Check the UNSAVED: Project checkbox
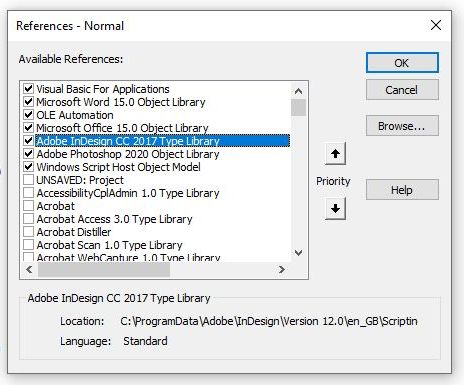This screenshot has height=385, width=464. tap(28, 180)
